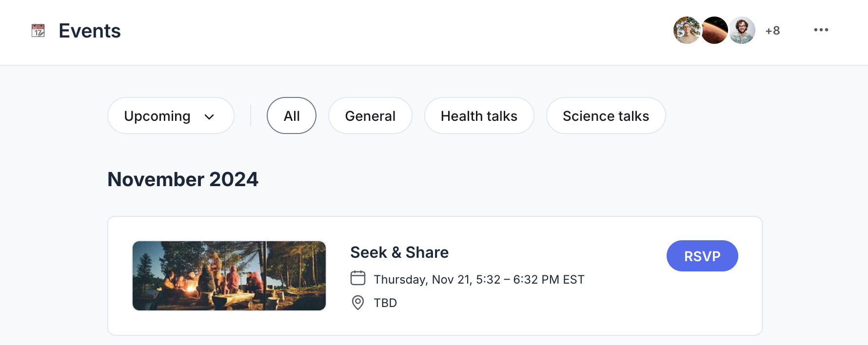
Task: Click the campfire event image thumbnail
Action: click(x=229, y=275)
